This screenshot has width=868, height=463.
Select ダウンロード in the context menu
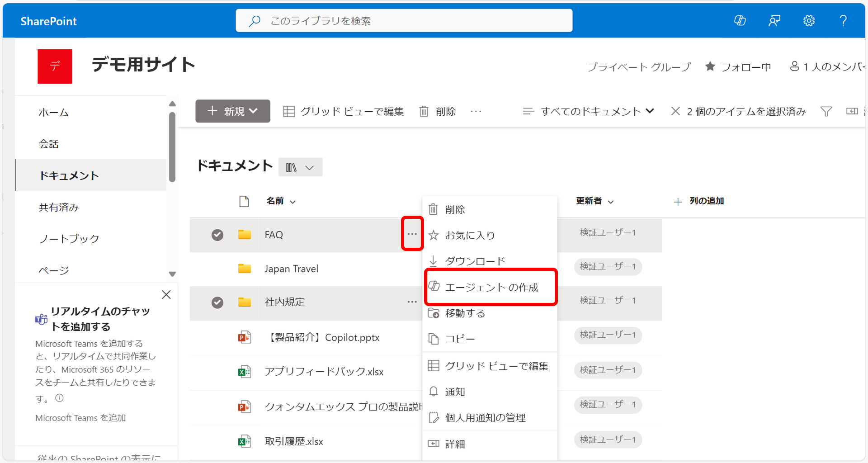pyautogui.click(x=490, y=261)
